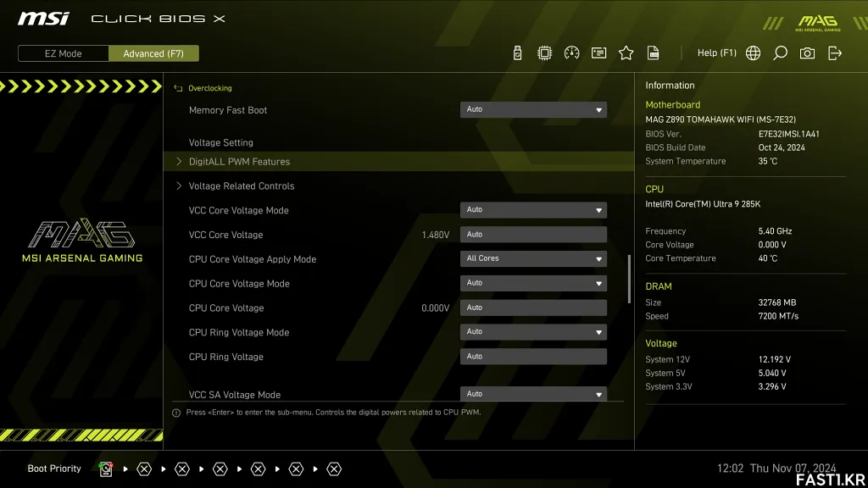The height and width of the screenshot is (488, 868).
Task: Open the card-shaped icon beside the star
Action: tap(598, 53)
